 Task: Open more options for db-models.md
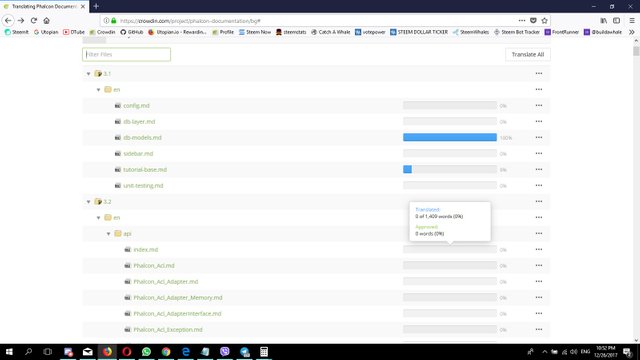point(539,137)
